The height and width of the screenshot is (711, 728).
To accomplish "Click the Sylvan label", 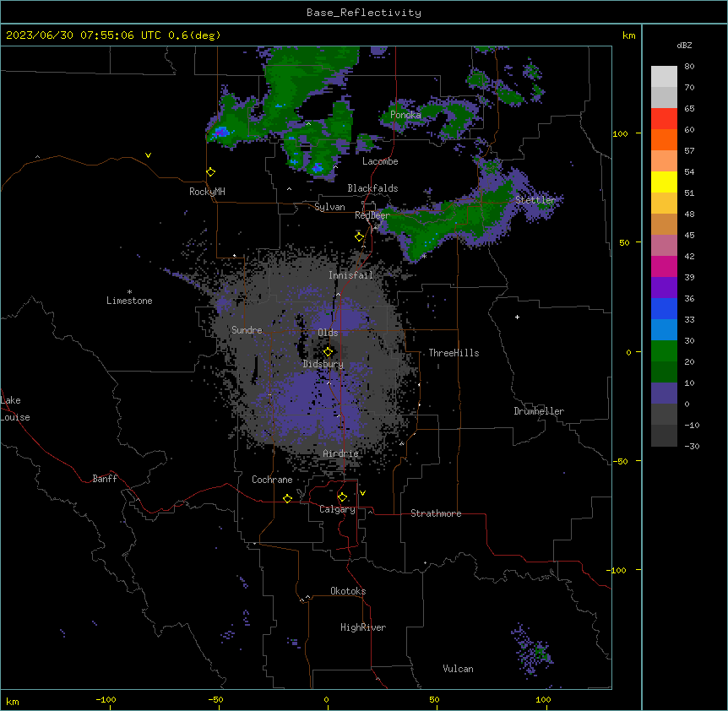I will (x=329, y=207).
